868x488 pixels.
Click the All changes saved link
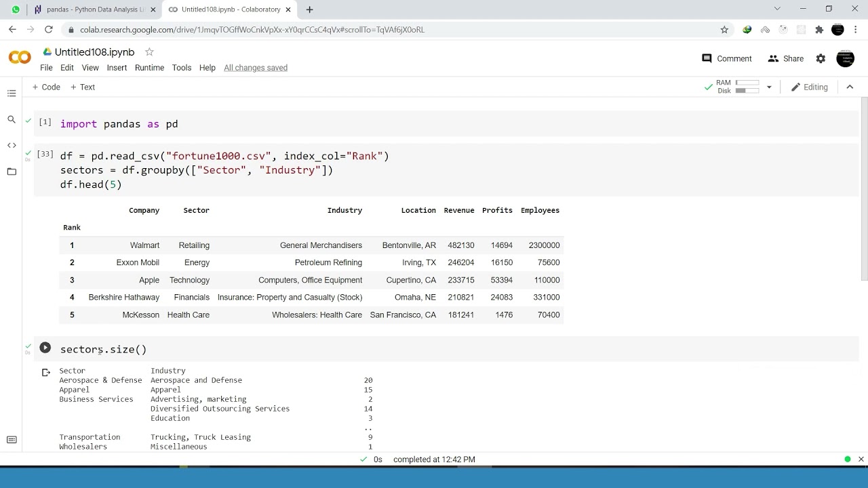point(256,68)
